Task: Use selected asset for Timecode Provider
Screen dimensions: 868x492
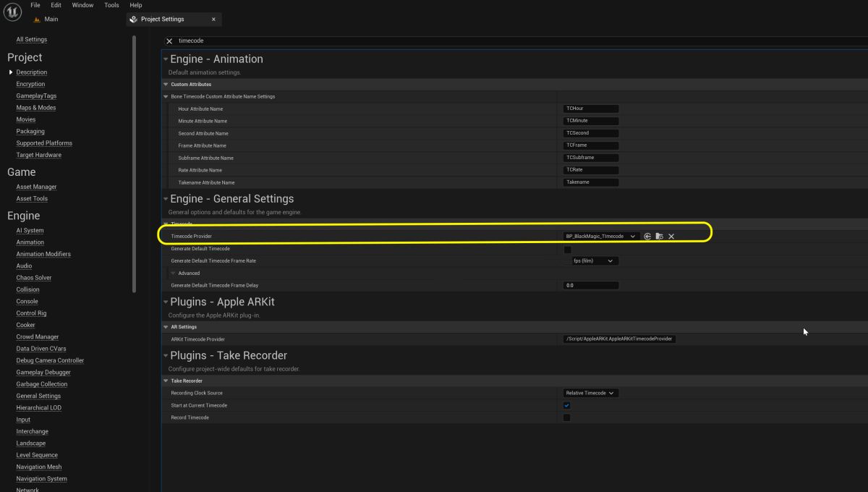Action: tap(647, 237)
